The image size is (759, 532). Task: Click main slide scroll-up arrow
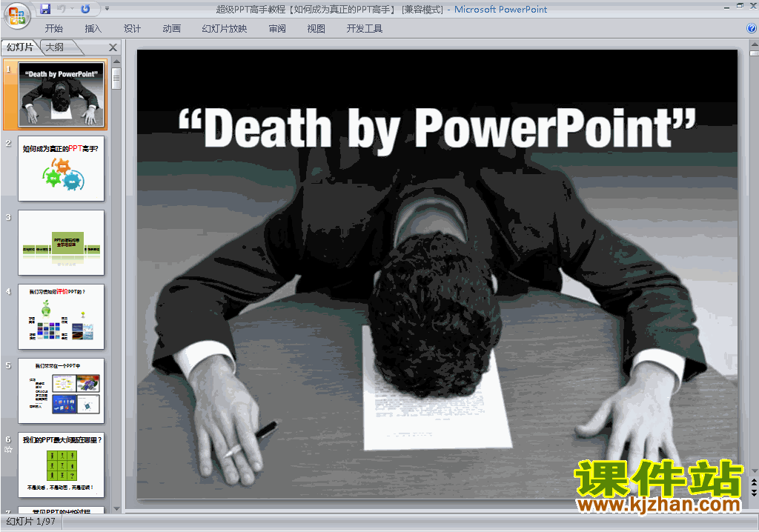[754, 44]
